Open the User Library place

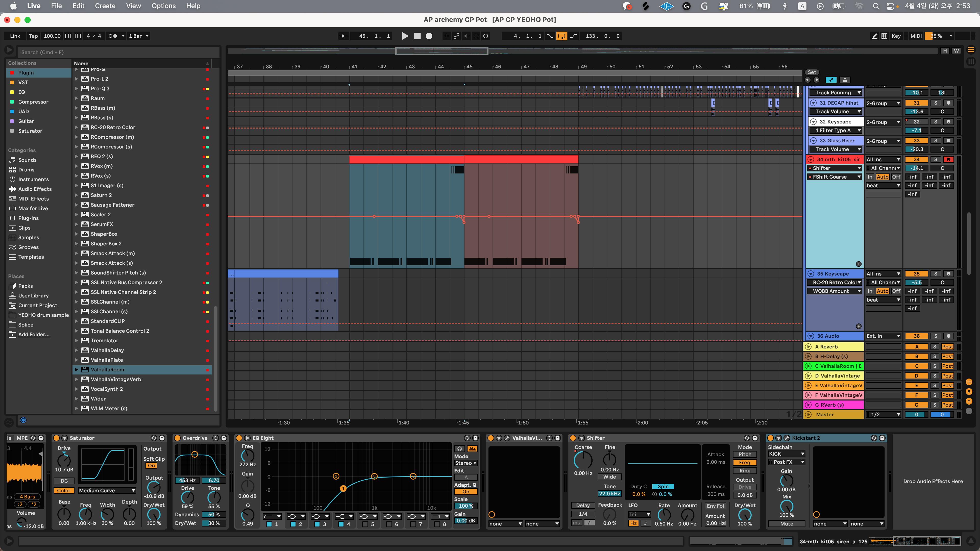[x=39, y=296]
